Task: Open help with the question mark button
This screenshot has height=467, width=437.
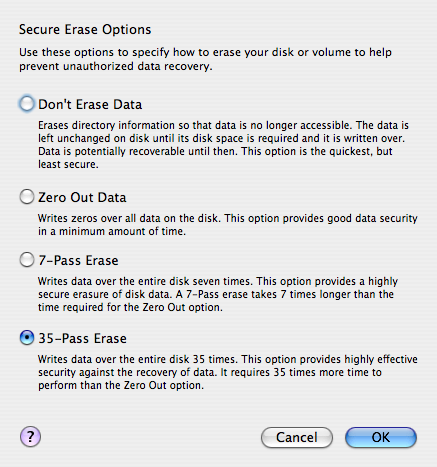Action: (x=30, y=436)
